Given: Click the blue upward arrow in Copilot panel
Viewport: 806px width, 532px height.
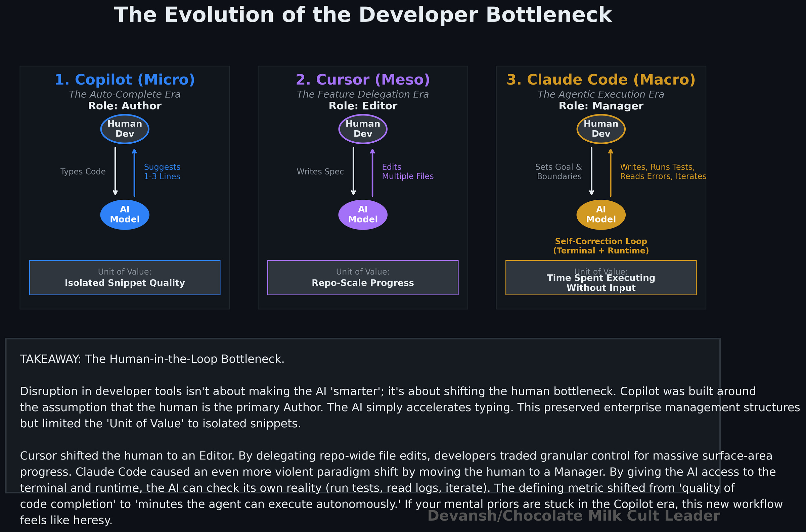Looking at the screenshot, I should (x=134, y=173).
